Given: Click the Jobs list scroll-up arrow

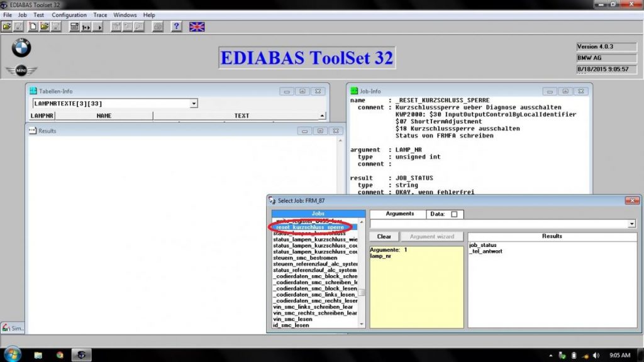Looking at the screenshot, I should 362,222.
